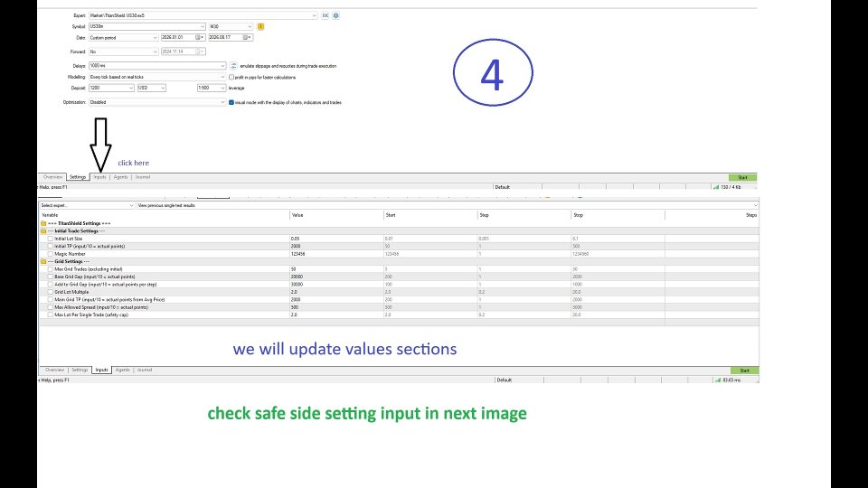This screenshot has width=868, height=488.
Task: Open the USD currency dropdown
Action: coord(152,88)
